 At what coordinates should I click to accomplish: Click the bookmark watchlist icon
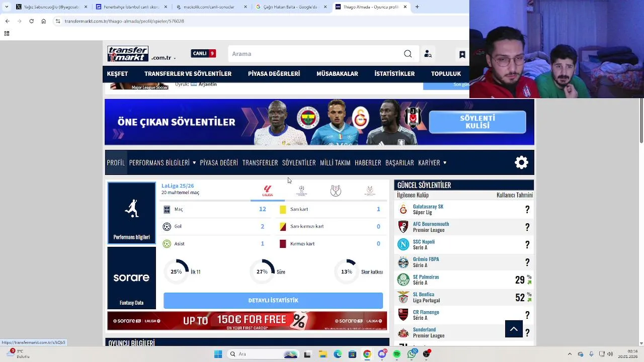(x=462, y=54)
